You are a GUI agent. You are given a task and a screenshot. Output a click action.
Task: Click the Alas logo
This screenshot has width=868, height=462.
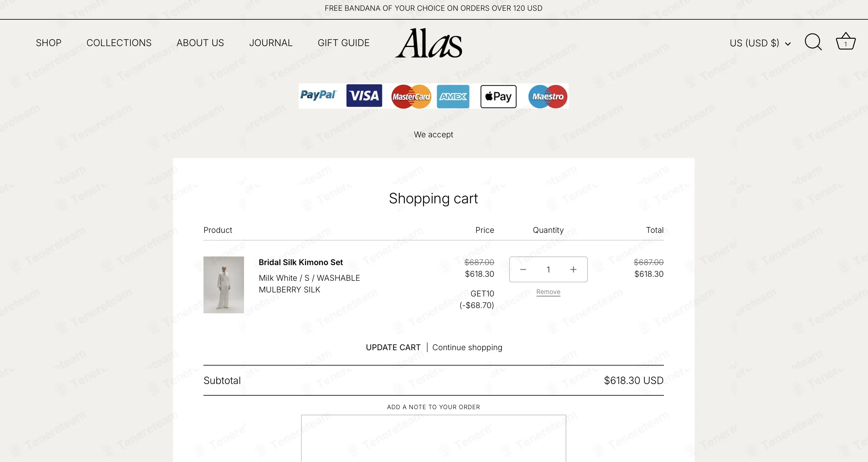click(428, 43)
